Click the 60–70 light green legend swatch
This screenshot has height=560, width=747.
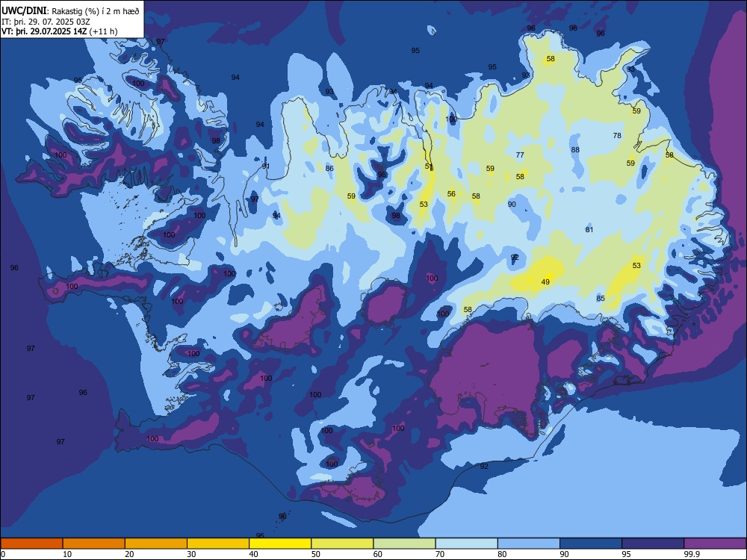(404, 544)
